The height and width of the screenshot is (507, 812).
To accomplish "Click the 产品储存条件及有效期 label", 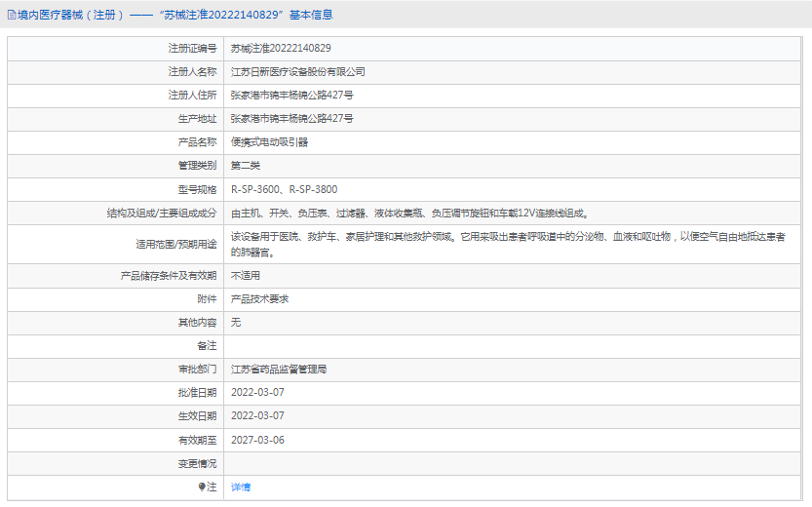I will point(169,276).
